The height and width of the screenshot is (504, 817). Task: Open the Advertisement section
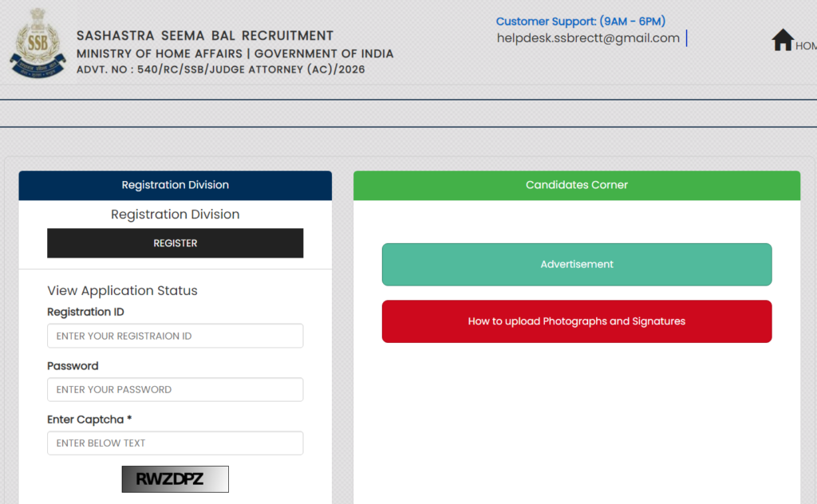point(576,263)
